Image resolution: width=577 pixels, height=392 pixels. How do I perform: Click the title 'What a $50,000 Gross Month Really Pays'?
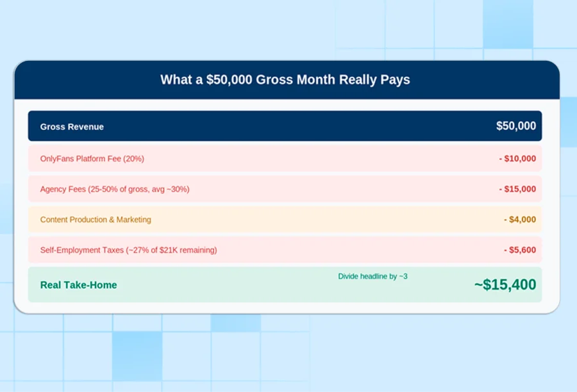(x=285, y=79)
